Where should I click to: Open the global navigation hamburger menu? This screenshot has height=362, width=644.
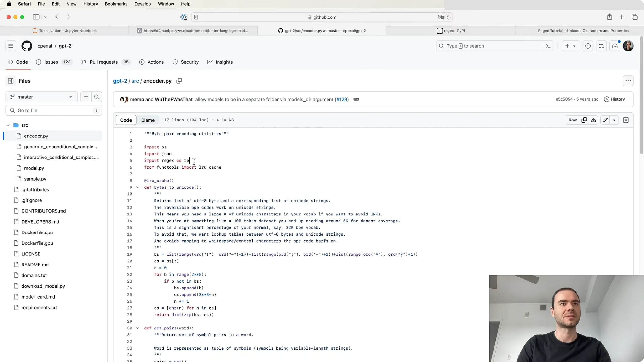[x=11, y=46]
